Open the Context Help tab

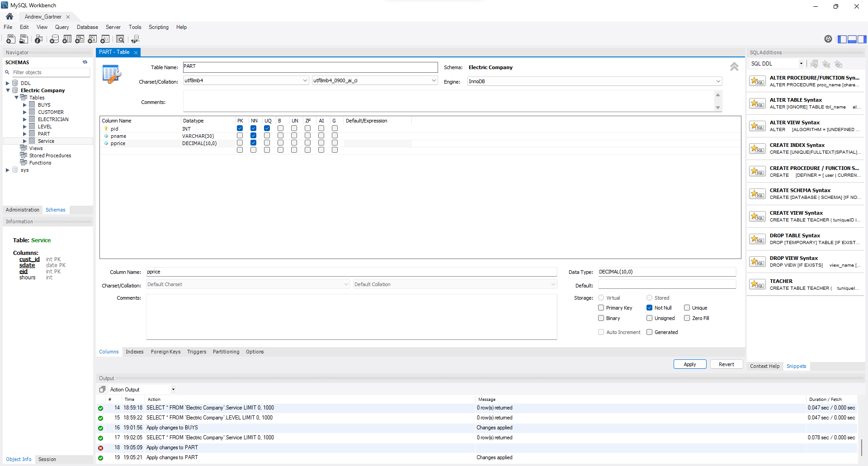coord(765,366)
